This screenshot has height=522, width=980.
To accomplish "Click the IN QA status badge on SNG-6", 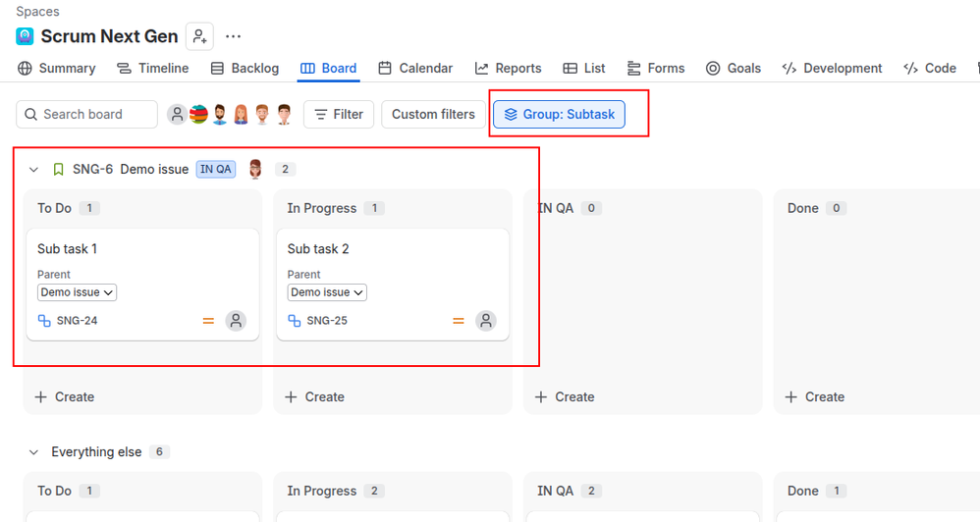I will tap(216, 169).
